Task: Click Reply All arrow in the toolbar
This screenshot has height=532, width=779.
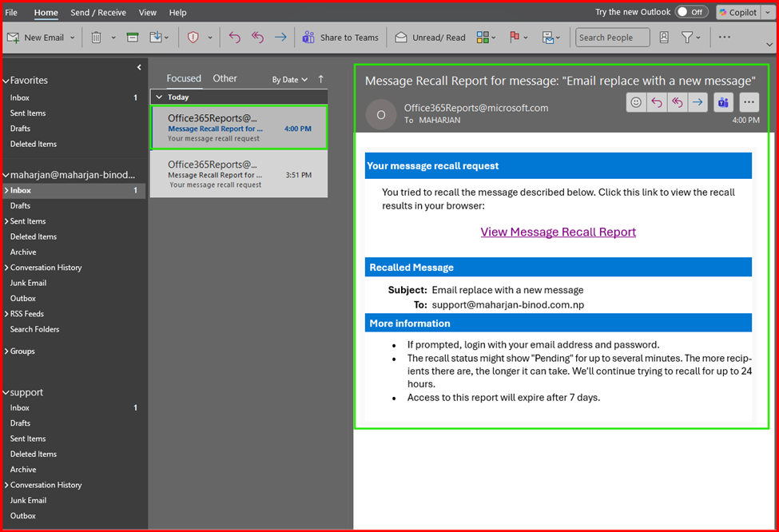Action: coord(257,38)
